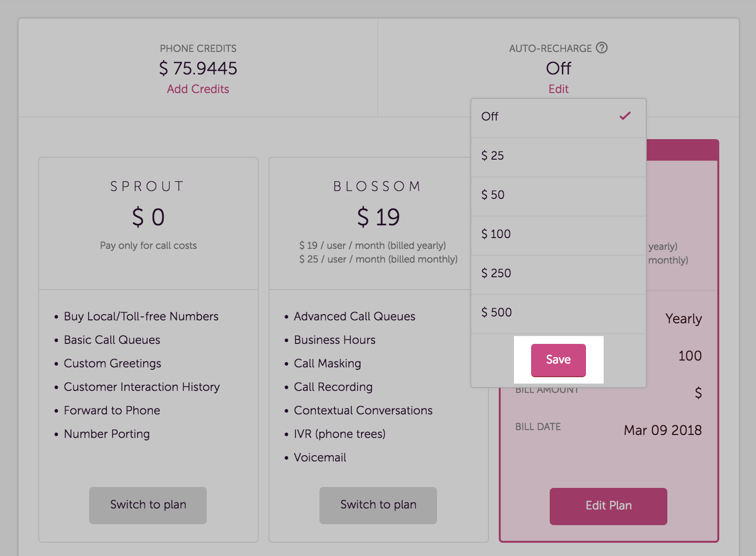The image size is (756, 556).
Task: Click the checkmark beside the Off option
Action: 625,116
